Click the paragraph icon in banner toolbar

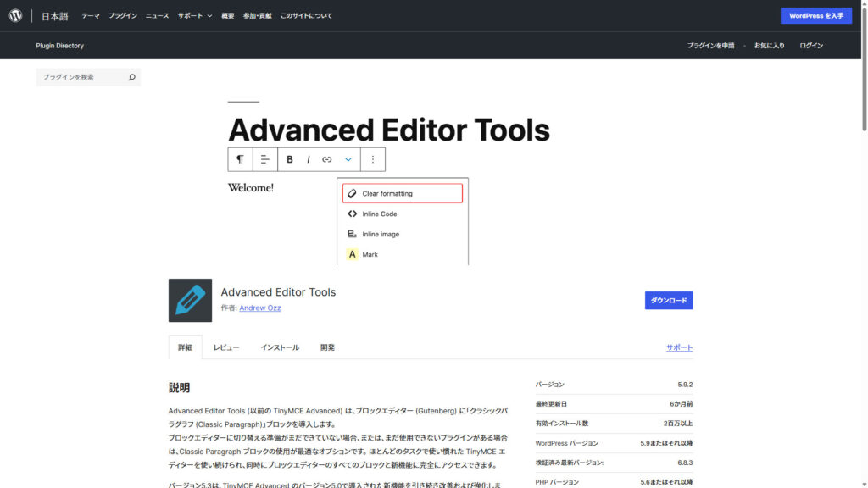click(240, 159)
